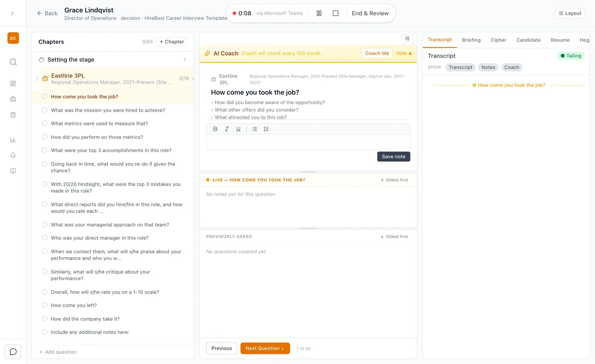Click the Setting the stage hand icon

[x=41, y=60]
